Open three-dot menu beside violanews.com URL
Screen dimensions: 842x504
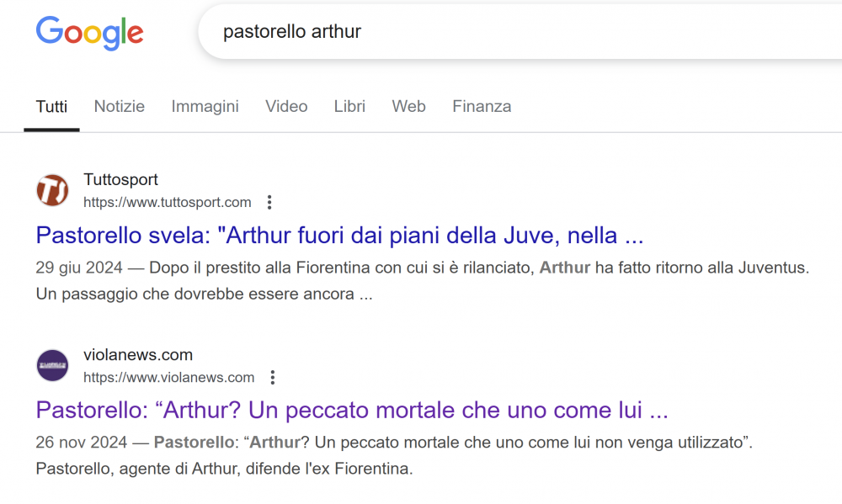[273, 377]
